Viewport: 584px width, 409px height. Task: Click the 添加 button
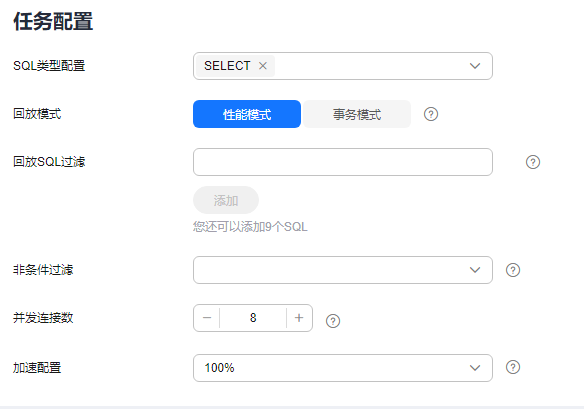pos(226,200)
